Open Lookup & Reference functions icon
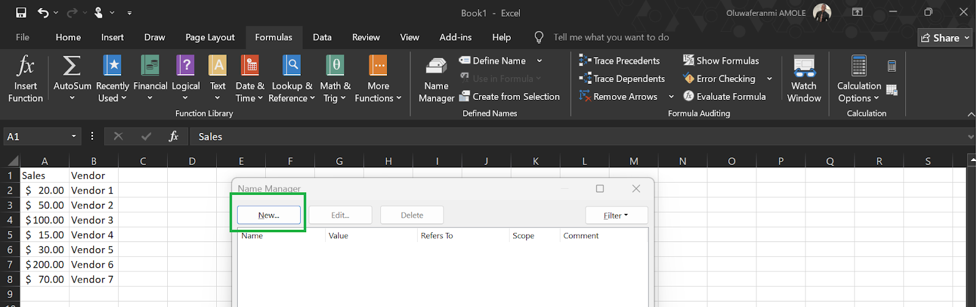This screenshot has height=307, width=980. coord(292,65)
